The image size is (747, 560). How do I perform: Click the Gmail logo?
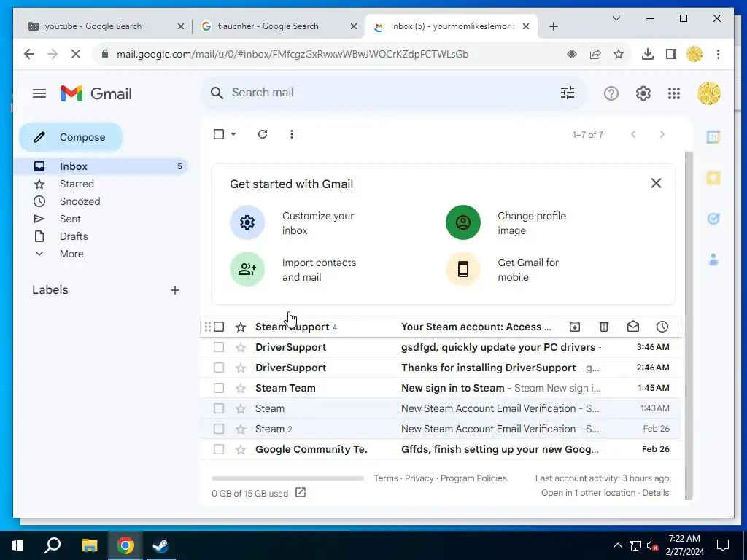(96, 93)
